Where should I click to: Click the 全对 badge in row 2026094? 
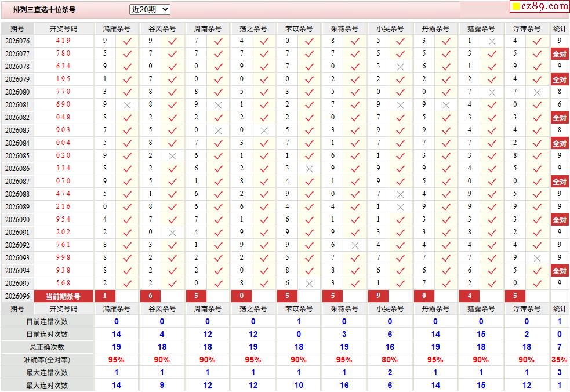point(560,271)
